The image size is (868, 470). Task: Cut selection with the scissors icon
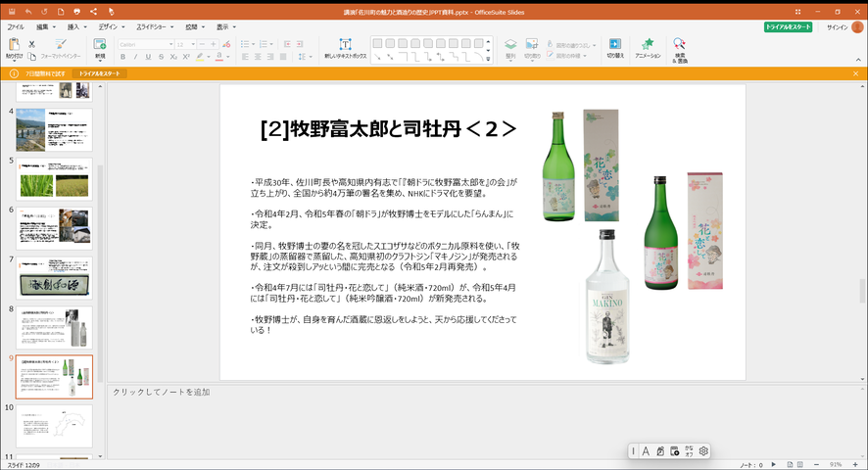point(31,44)
